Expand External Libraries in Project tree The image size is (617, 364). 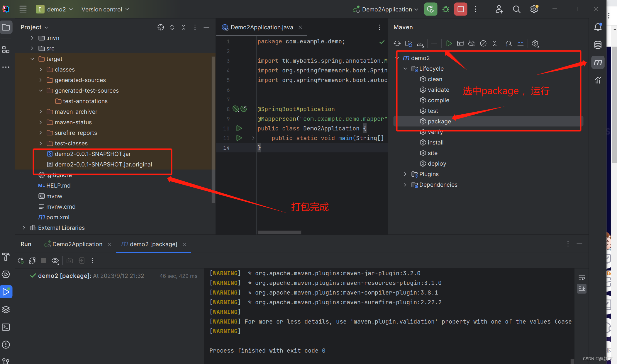click(x=24, y=228)
